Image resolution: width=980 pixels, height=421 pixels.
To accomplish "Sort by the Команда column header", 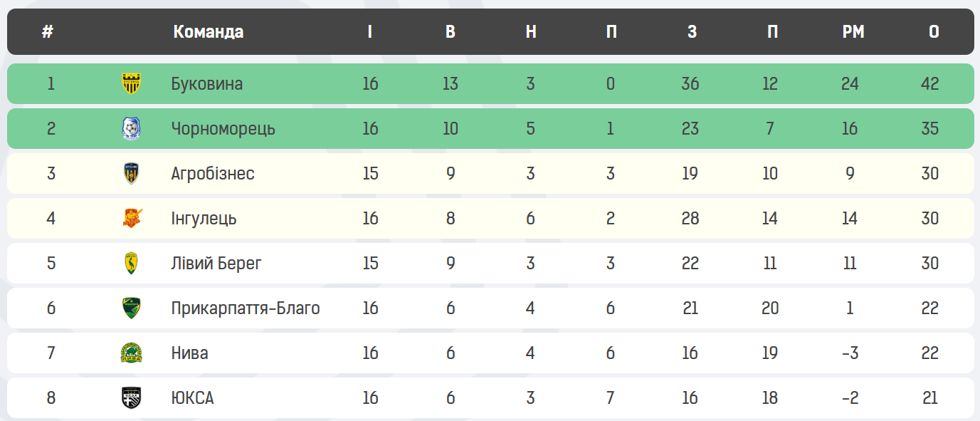I will 208,32.
